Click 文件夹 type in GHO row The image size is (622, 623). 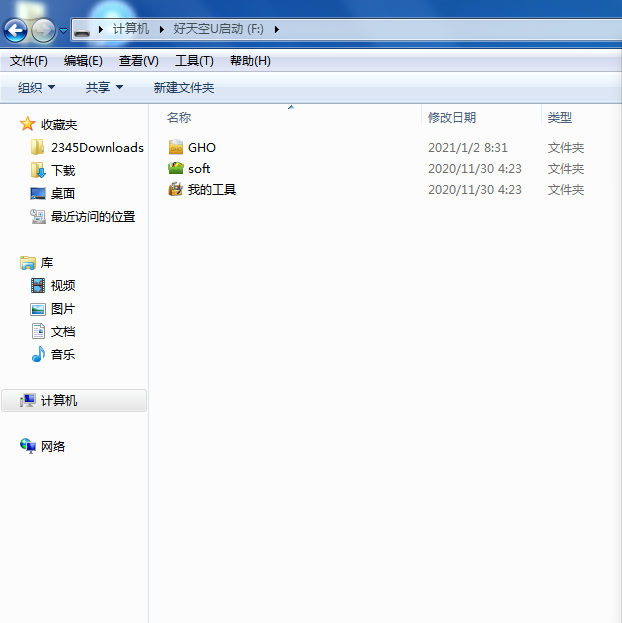coord(566,148)
